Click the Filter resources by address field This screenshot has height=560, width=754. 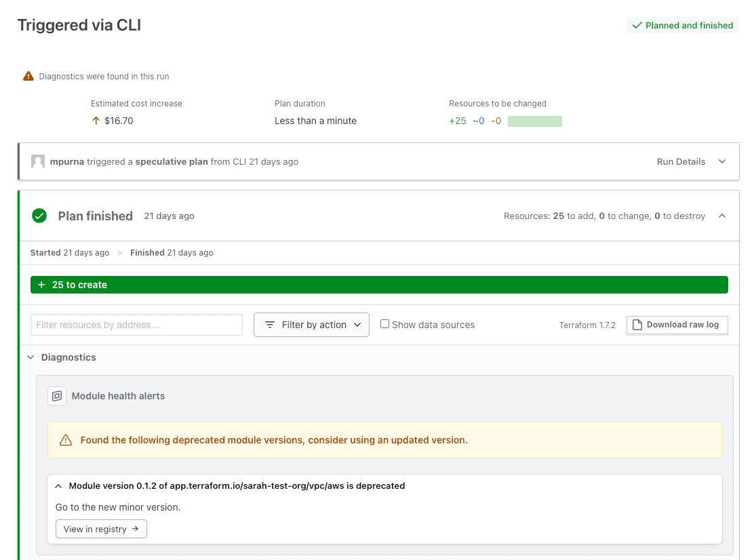[136, 325]
